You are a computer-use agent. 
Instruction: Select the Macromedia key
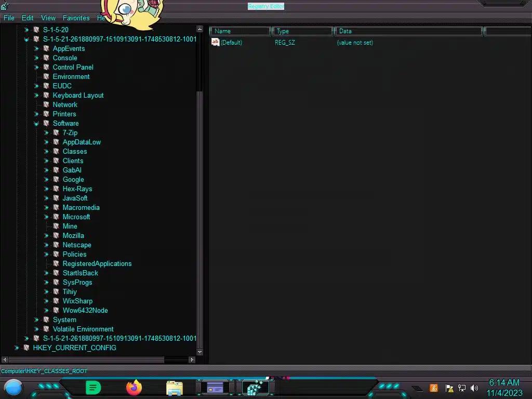tap(81, 208)
